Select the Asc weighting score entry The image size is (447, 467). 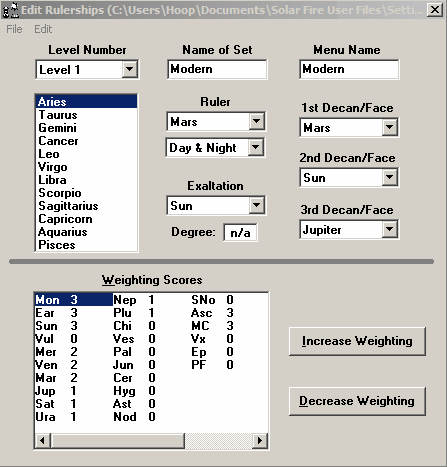(x=212, y=313)
